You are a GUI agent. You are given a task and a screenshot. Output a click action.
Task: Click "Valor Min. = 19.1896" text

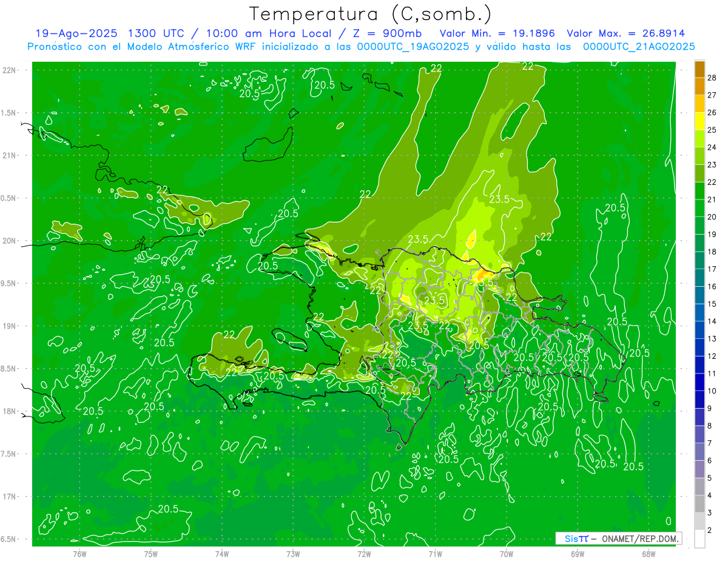point(497,34)
